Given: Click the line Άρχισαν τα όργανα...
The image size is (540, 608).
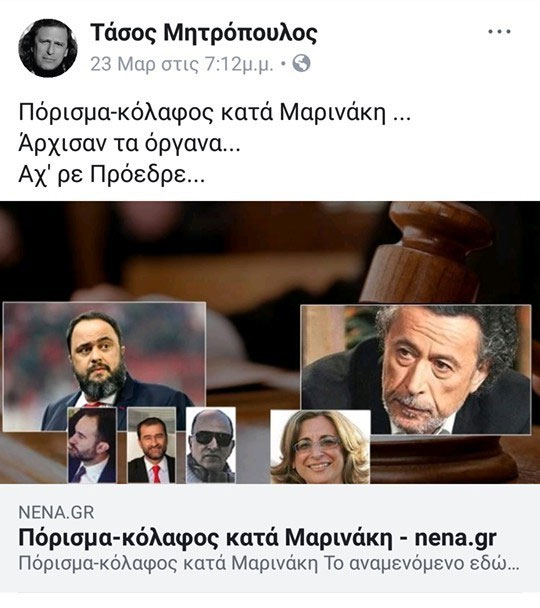Looking at the screenshot, I should 129,144.
